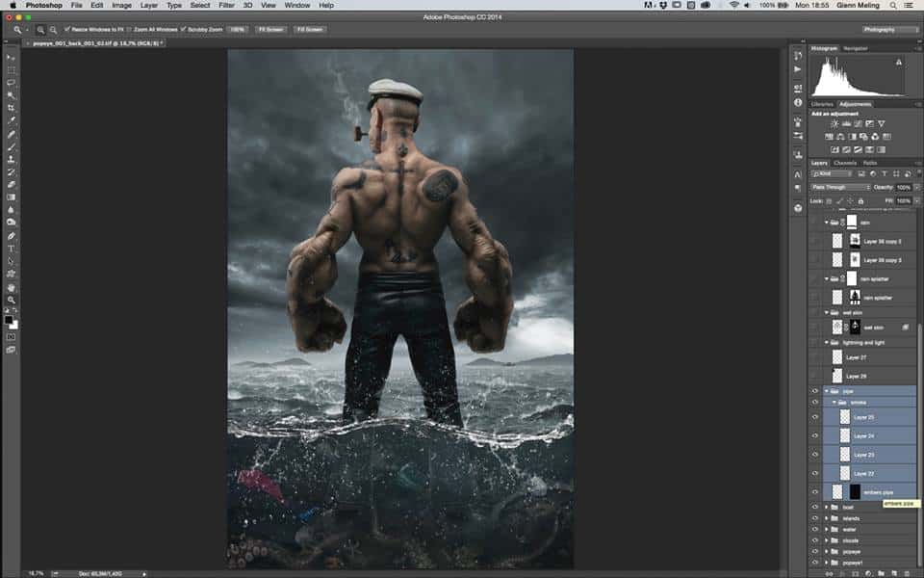This screenshot has width=924, height=578.
Task: Switch to the Channels tab
Action: [845, 162]
